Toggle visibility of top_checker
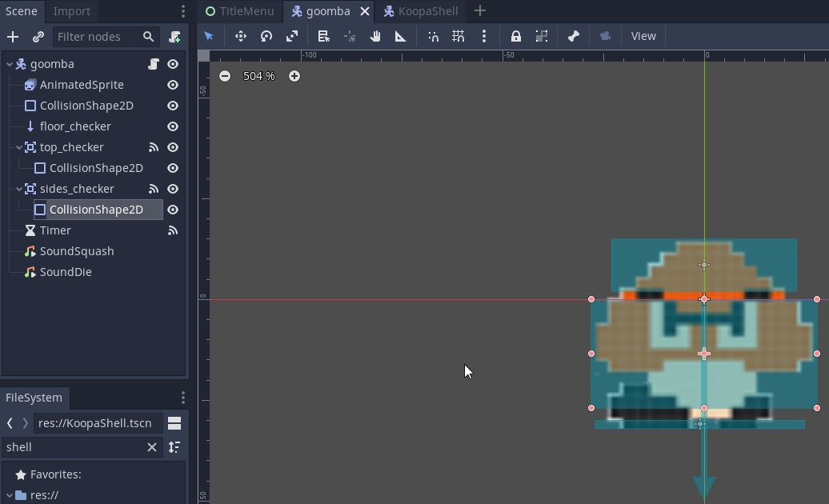The image size is (829, 504). [x=172, y=147]
